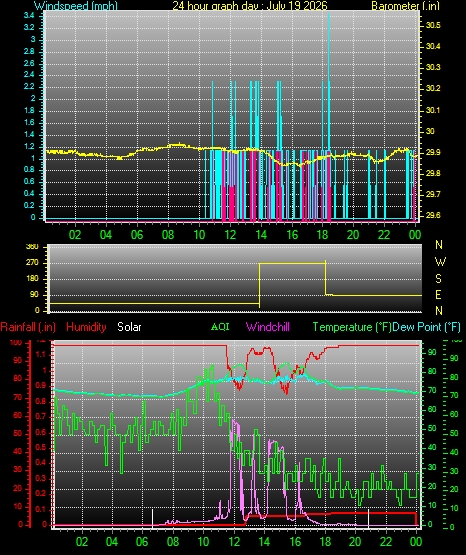Click the 270 wind direction degree label

tap(32, 263)
